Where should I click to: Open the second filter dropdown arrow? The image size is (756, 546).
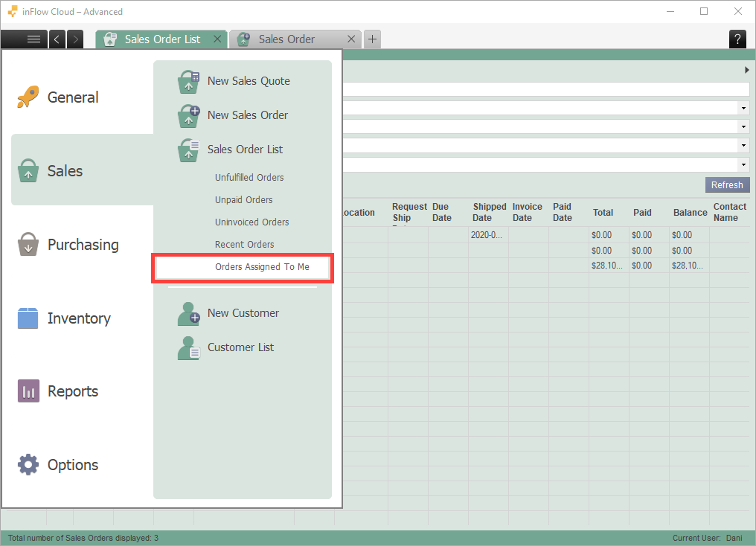click(x=743, y=126)
